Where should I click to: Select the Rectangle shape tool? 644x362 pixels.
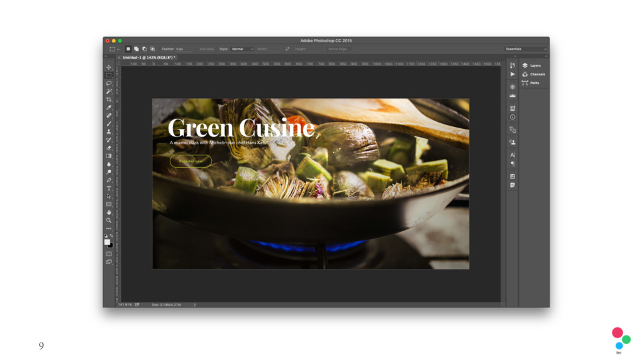pyautogui.click(x=109, y=204)
